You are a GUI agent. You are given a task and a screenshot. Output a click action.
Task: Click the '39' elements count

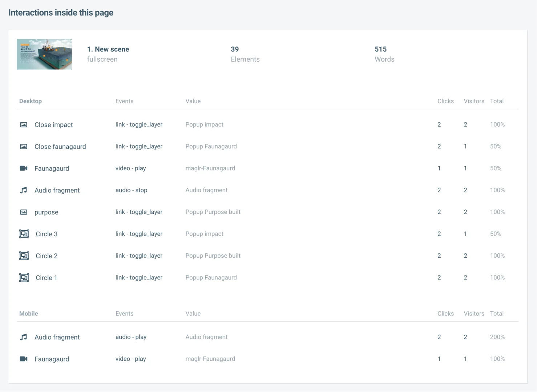[x=235, y=49]
